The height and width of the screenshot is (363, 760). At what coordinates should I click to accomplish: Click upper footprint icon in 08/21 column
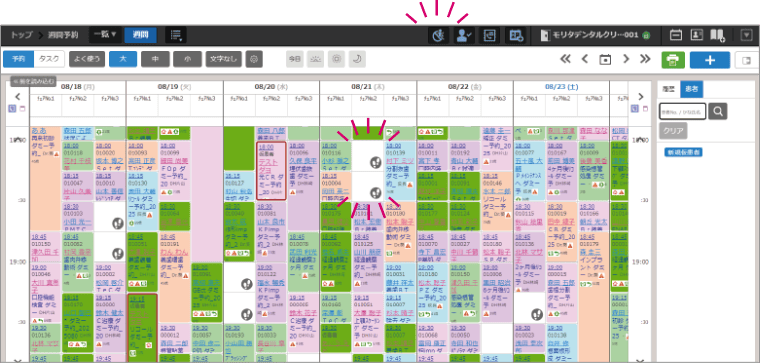tap(375, 162)
